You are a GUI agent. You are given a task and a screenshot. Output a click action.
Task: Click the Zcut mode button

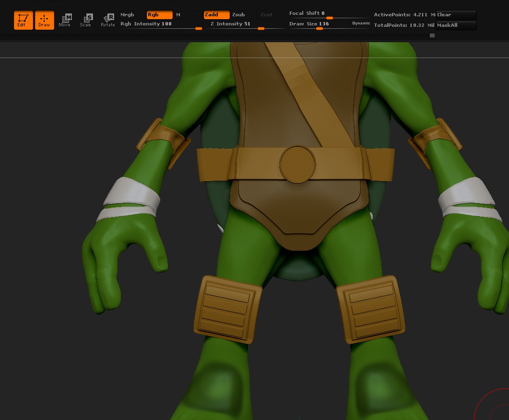(267, 15)
